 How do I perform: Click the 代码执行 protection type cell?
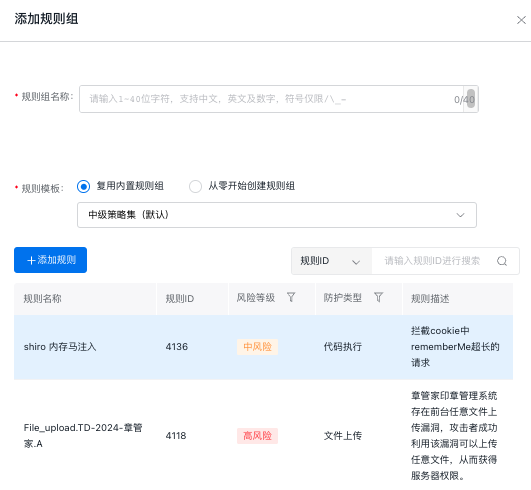point(343,347)
